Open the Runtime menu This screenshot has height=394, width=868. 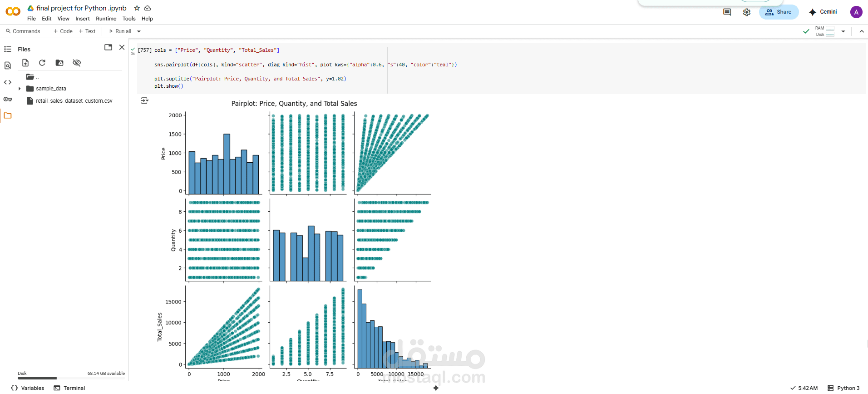click(x=106, y=19)
